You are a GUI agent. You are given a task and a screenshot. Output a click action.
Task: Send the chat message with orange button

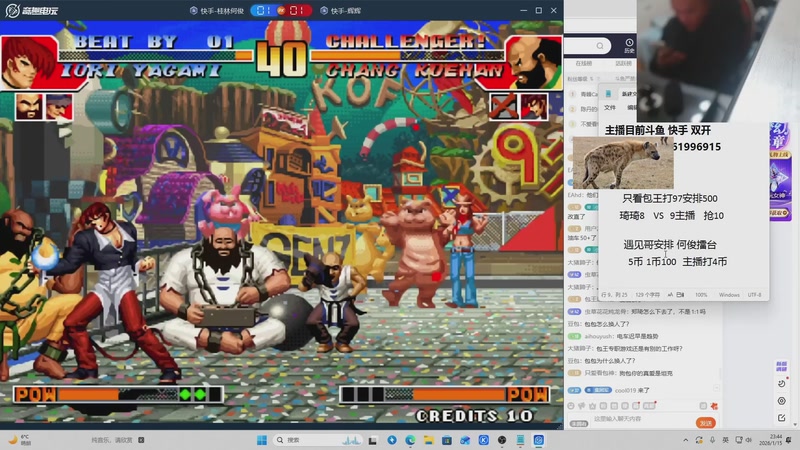706,423
